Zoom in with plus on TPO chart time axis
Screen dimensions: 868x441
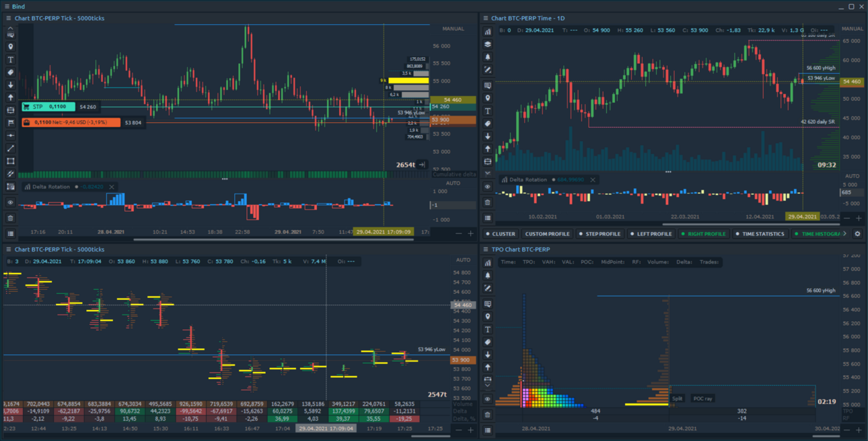pos(859,430)
